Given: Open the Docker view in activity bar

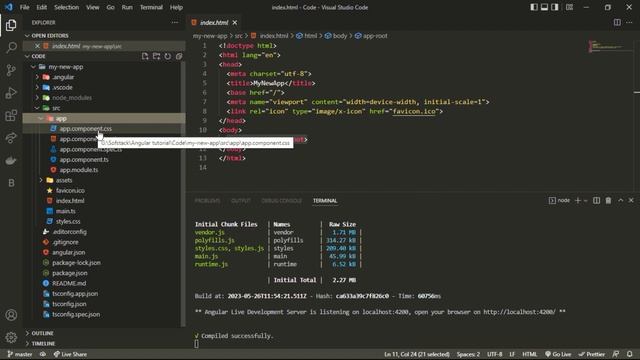Looking at the screenshot, I should coord(11,160).
